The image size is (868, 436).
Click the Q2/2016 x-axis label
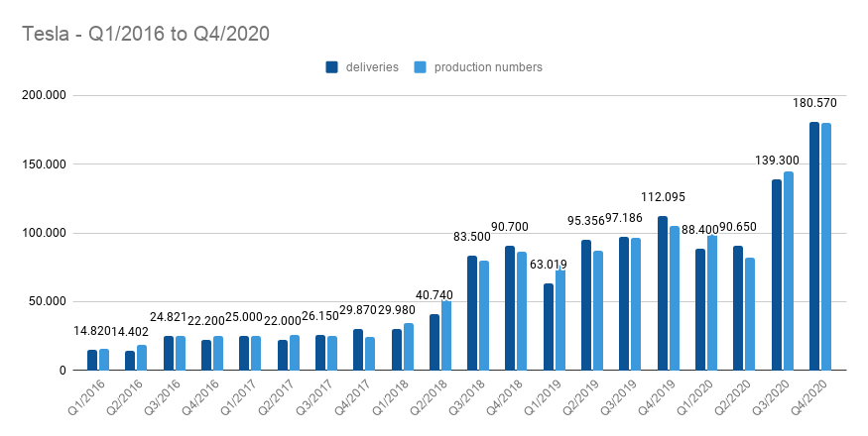click(125, 396)
